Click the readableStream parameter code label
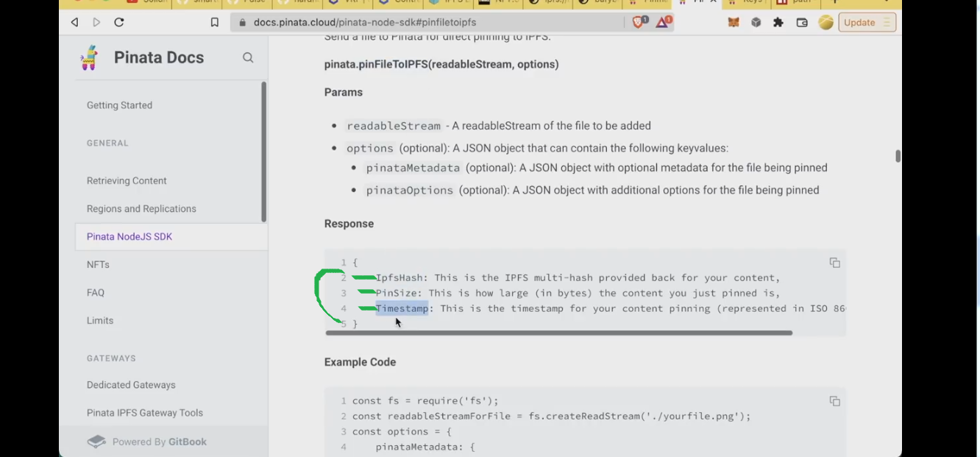 394,126
